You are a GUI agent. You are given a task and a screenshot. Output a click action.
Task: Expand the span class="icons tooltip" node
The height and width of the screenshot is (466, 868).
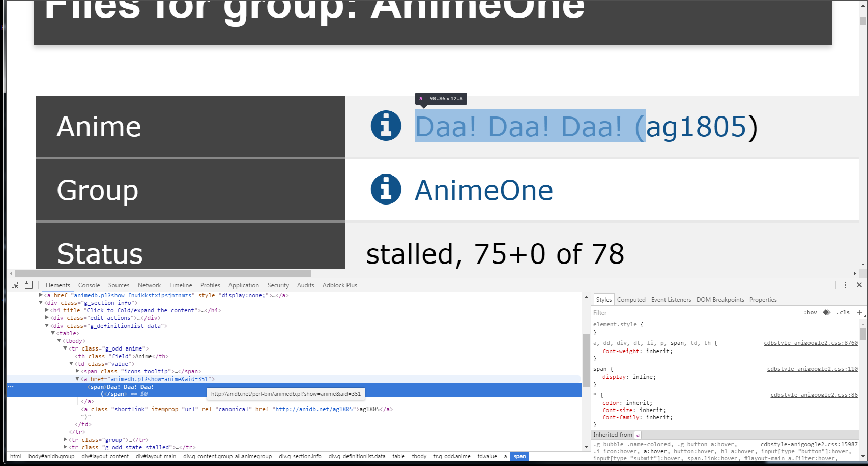point(78,371)
